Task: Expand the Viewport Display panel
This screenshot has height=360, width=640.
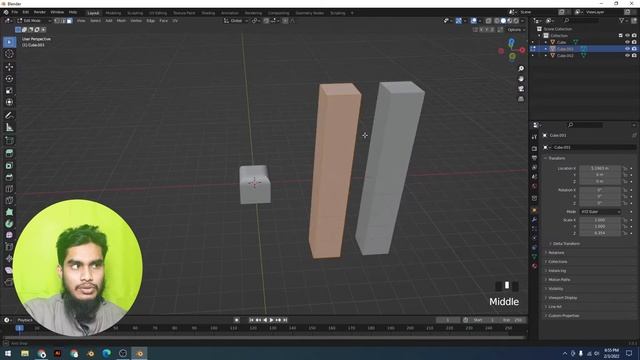Action: (561, 298)
